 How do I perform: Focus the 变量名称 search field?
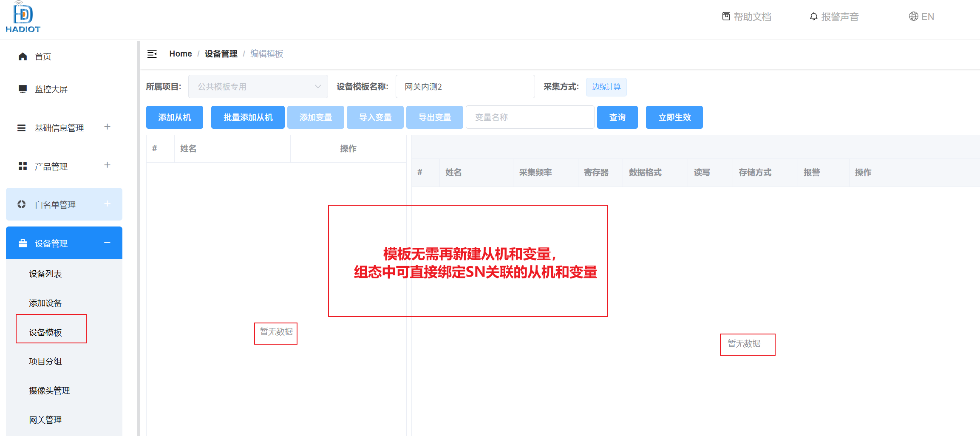click(530, 117)
